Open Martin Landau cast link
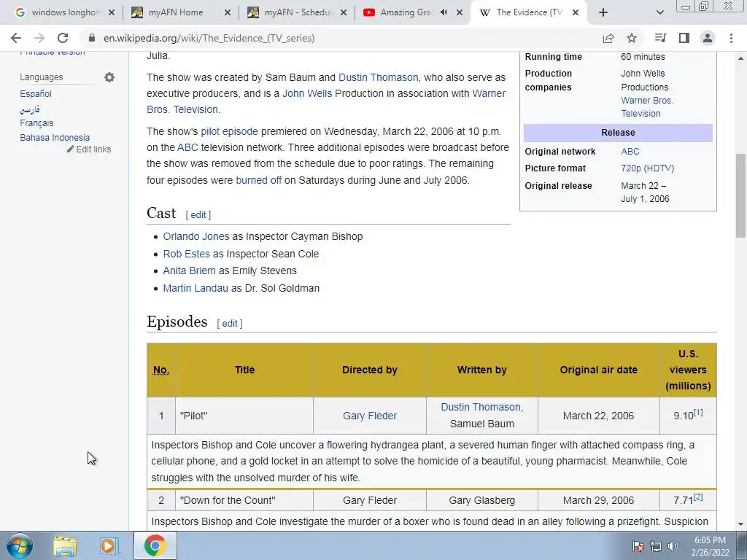 click(196, 288)
